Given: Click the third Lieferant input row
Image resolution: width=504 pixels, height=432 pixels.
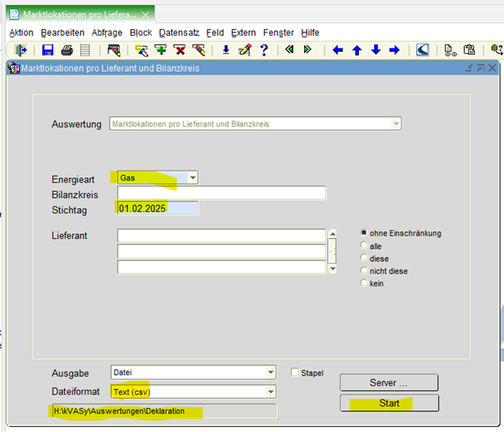Looking at the screenshot, I should 222,267.
